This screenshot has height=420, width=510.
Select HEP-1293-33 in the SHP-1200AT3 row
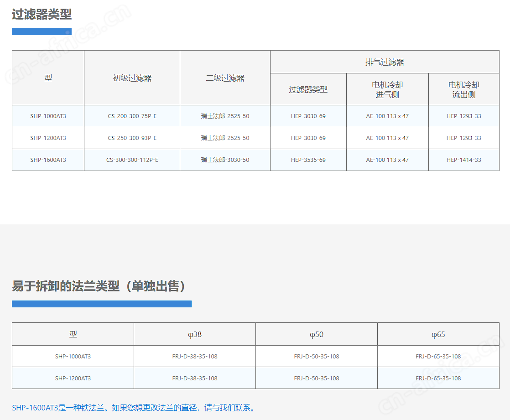coord(464,138)
